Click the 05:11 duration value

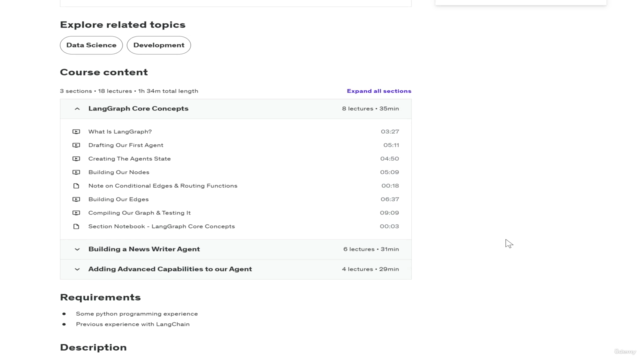click(391, 145)
